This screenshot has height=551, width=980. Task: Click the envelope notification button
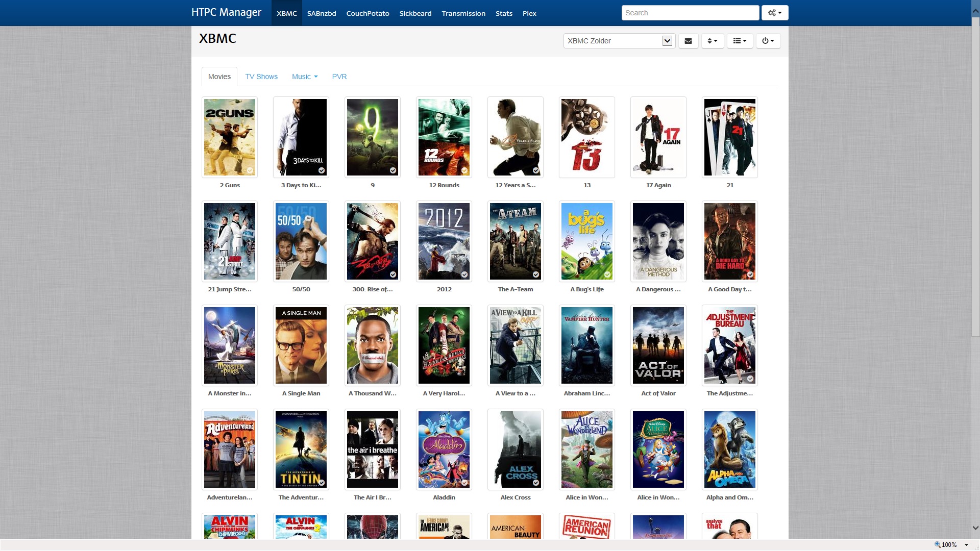pos(688,41)
